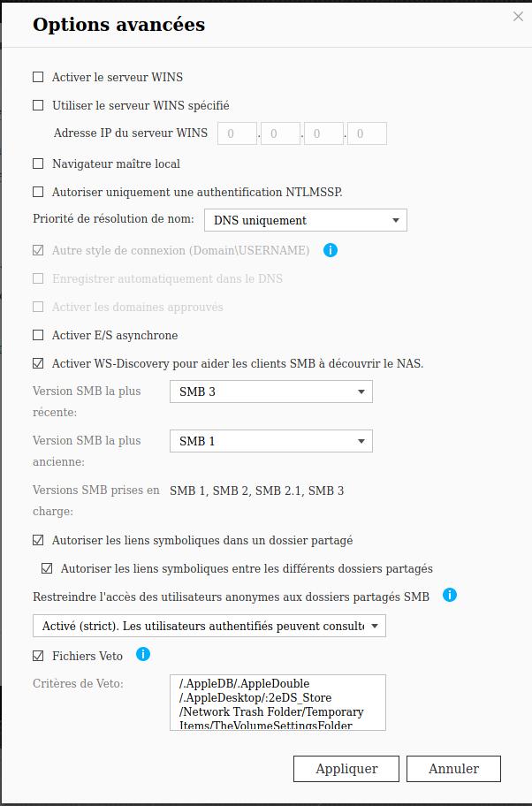The width and height of the screenshot is (532, 806).
Task: Click info icon beside Fichiers Veto
Action: 142,655
